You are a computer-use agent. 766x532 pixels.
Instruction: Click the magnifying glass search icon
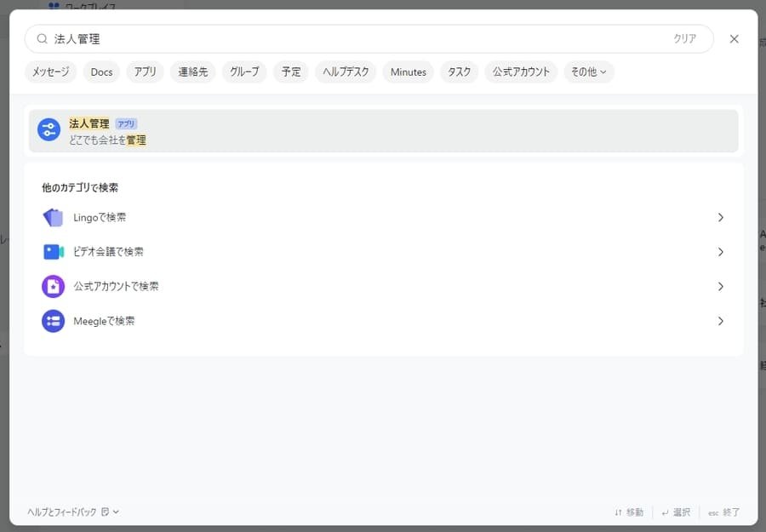42,39
